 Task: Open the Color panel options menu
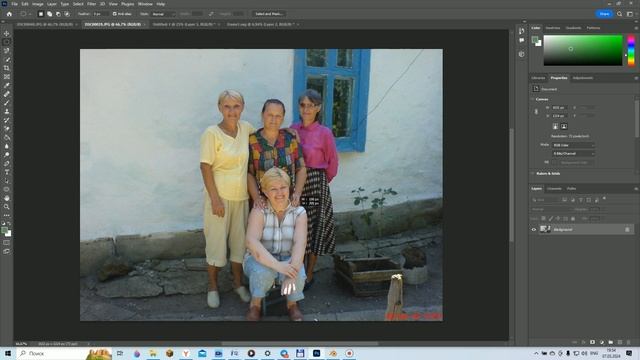(636, 28)
